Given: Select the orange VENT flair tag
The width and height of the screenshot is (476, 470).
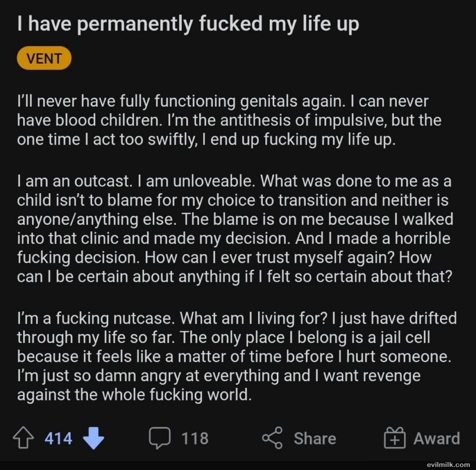Looking at the screenshot, I should 44,58.
